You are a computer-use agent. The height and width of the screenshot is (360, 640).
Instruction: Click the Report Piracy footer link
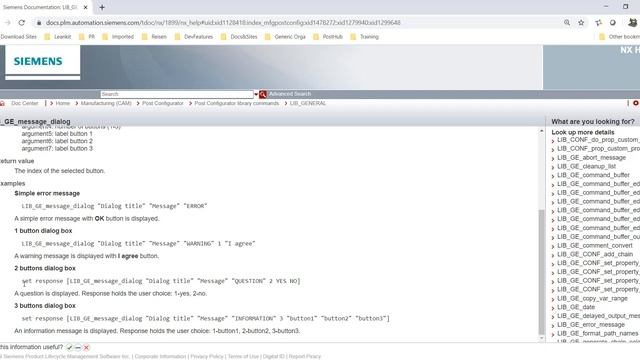click(305, 356)
